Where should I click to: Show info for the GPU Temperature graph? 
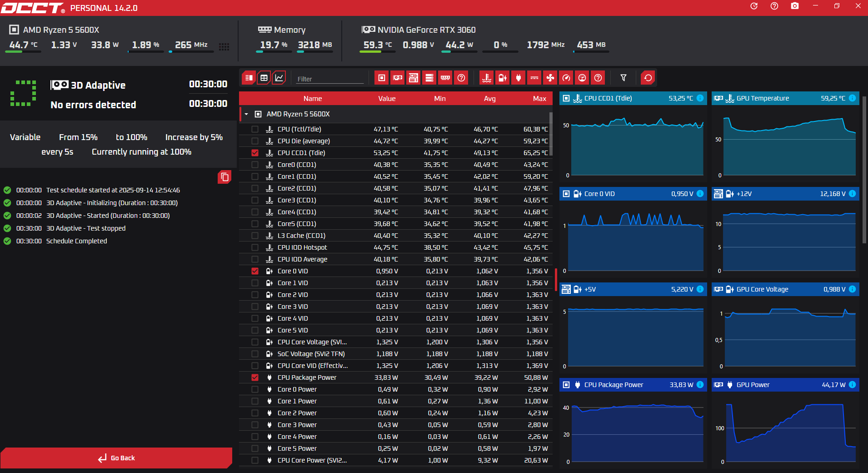pos(853,98)
